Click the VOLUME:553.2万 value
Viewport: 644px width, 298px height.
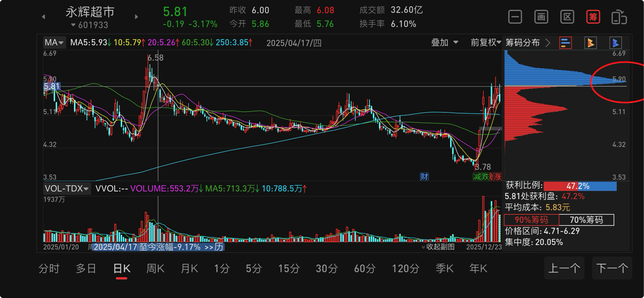pos(167,189)
